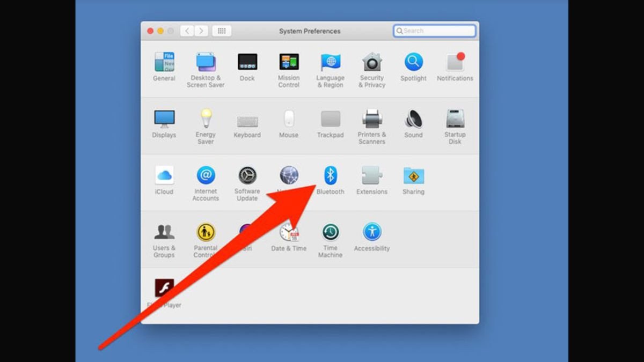Open Accessibility settings
Screen dimensions: 644x362
point(371,232)
